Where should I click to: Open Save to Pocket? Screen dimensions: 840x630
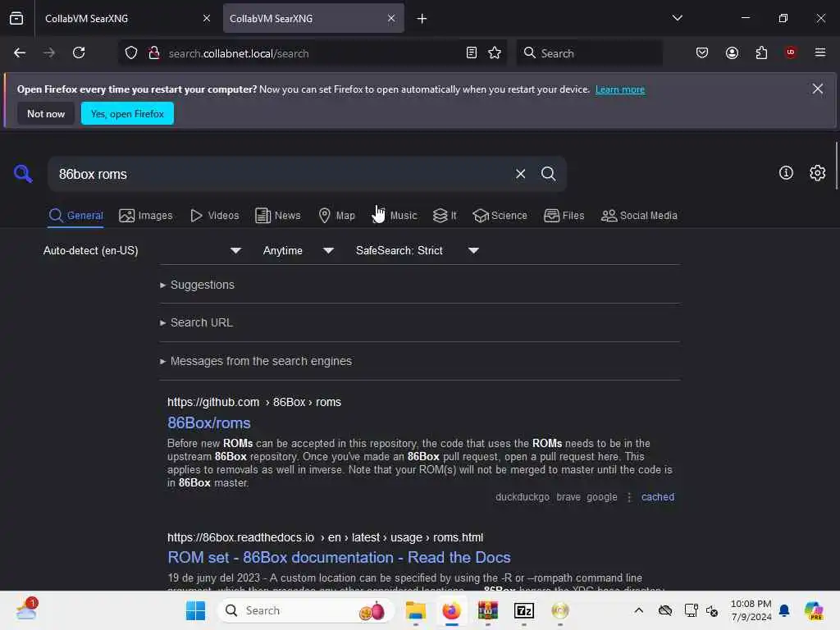(x=702, y=52)
